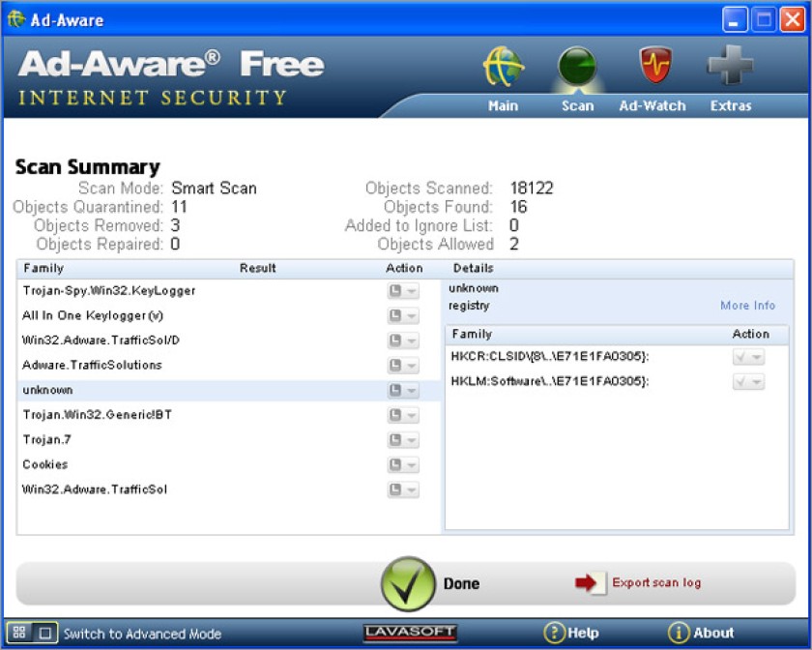Click the Objects Scanned value 18122
Viewport: 812px width, 650px height.
(532, 189)
